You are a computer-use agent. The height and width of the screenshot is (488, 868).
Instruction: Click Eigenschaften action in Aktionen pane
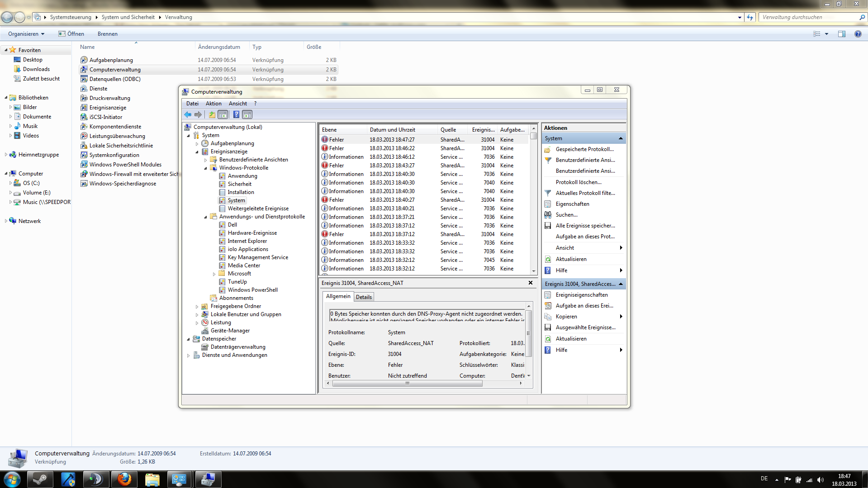[x=572, y=204]
